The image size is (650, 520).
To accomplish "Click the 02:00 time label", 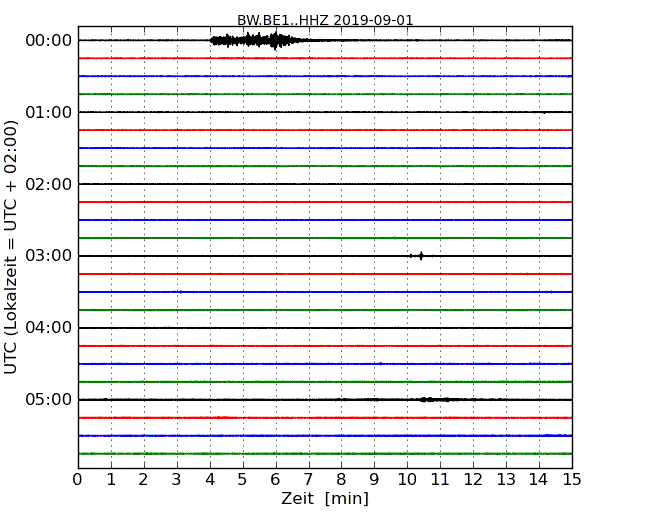I will click(x=49, y=184).
